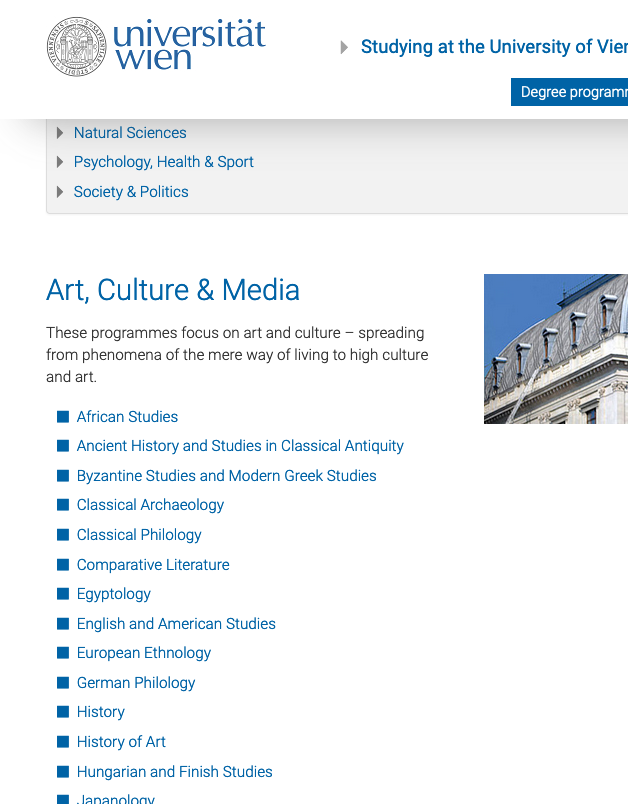Click arrow before Studying at the University
The image size is (628, 804).
click(344, 48)
